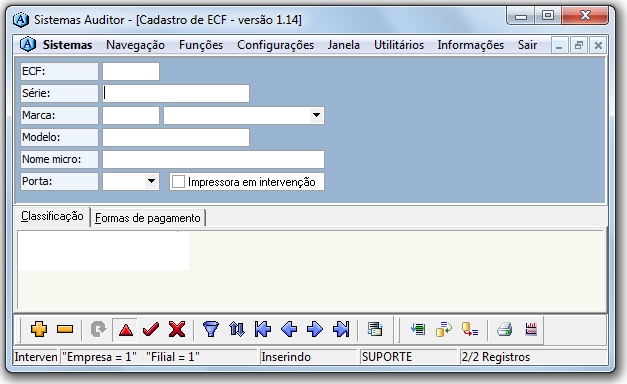Click the yellow cylinder with green arrow icon
The width and height of the screenshot is (627, 384).
pos(444,329)
